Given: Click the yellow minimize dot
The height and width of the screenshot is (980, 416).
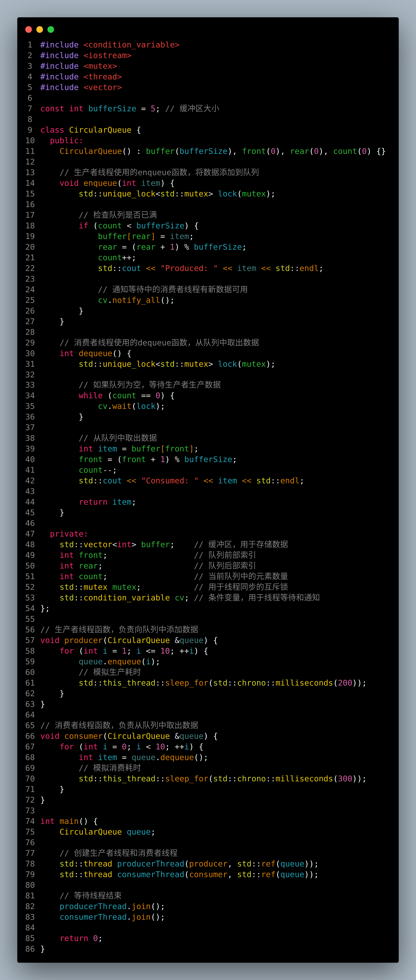Looking at the screenshot, I should pos(39,29).
